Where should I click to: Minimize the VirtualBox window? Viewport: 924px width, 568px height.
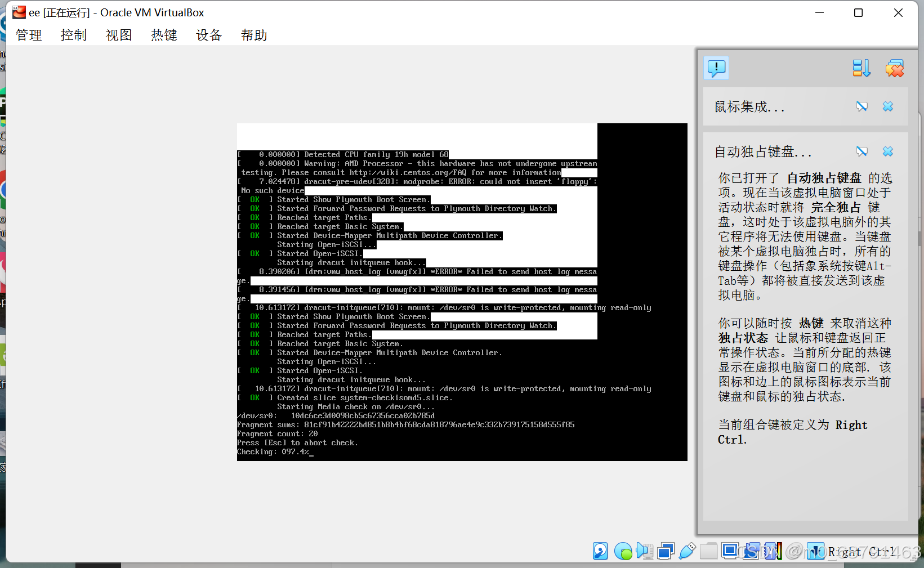(819, 12)
